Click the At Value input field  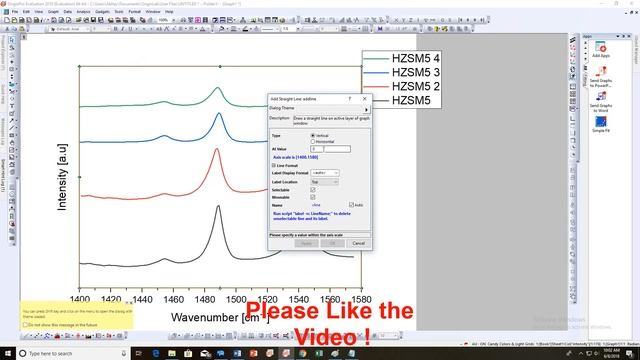pyautogui.click(x=330, y=149)
